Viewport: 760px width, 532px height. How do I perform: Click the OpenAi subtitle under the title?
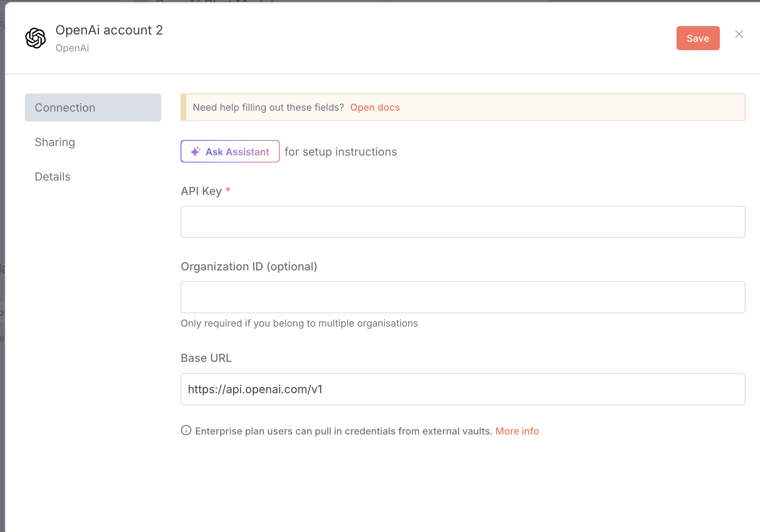pos(72,48)
